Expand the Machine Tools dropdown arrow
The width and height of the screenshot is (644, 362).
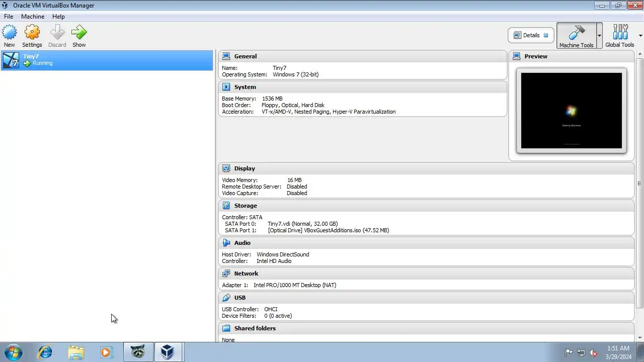coord(599,36)
